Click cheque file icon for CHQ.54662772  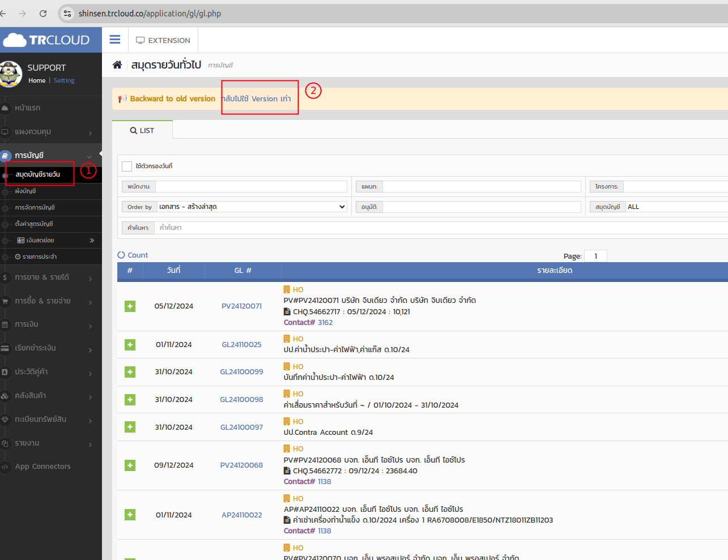pyautogui.click(x=287, y=471)
